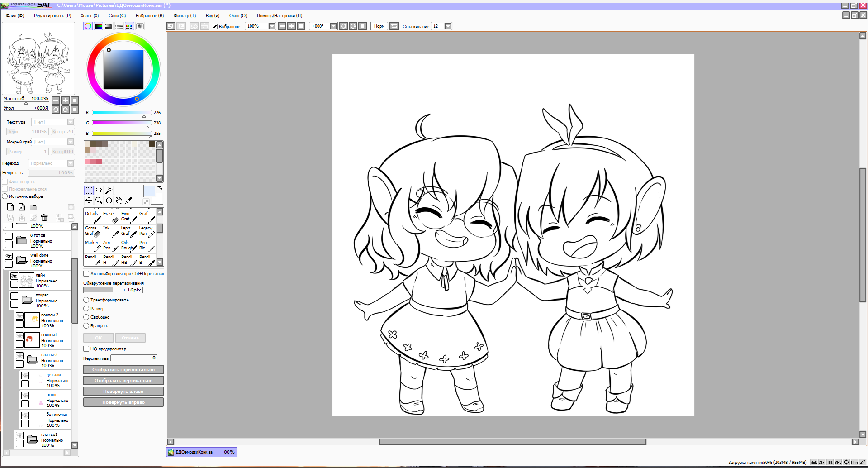868x468 pixels.
Task: Click the undo arrow in toolbar
Action: [x=171, y=26]
